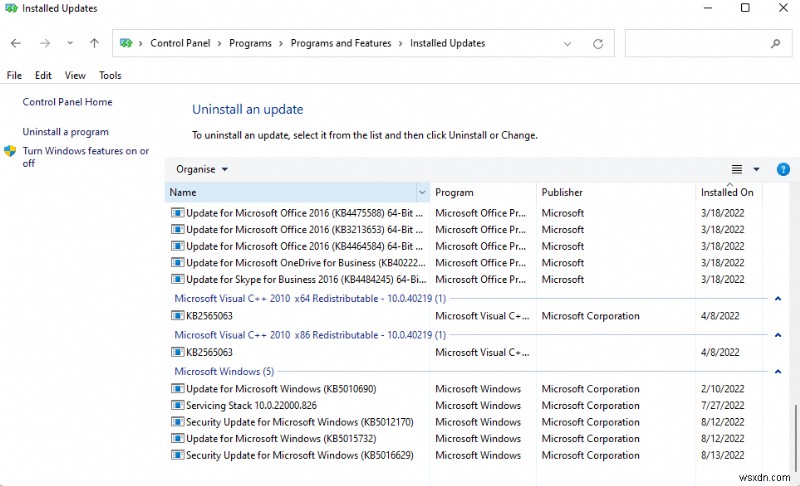Go up one level with up arrow

[94, 43]
